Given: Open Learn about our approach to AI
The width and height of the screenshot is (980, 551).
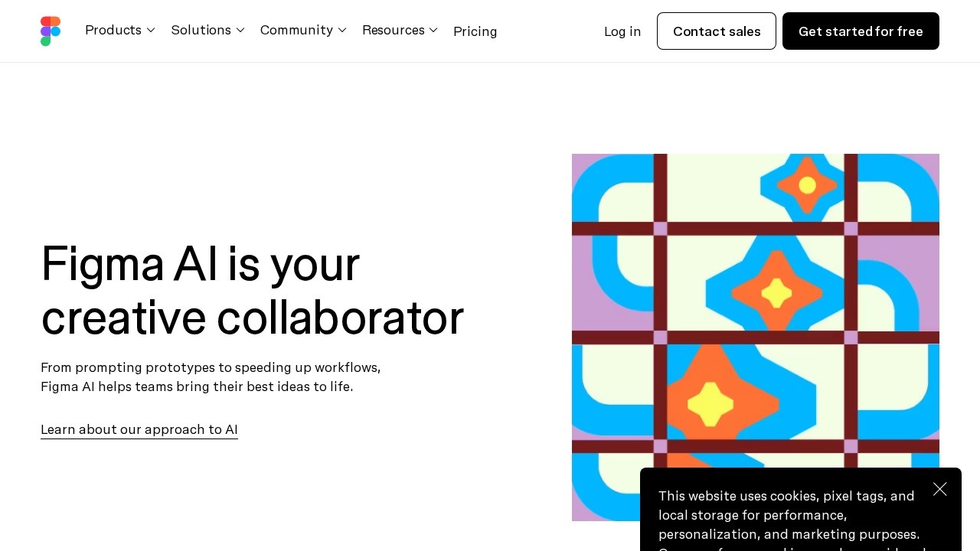Looking at the screenshot, I should [139, 429].
